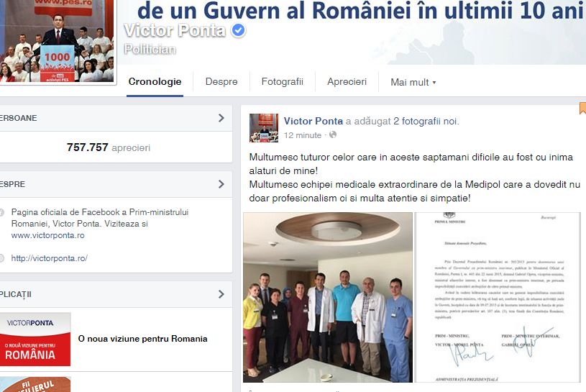Open the www.victorponta.ro link in description
Viewport: 586px width, 392px height.
point(48,235)
